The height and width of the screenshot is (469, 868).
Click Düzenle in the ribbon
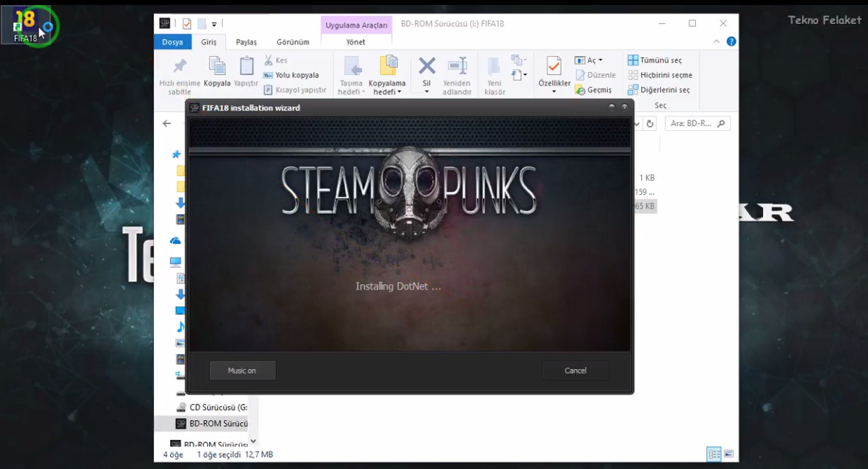(x=595, y=75)
